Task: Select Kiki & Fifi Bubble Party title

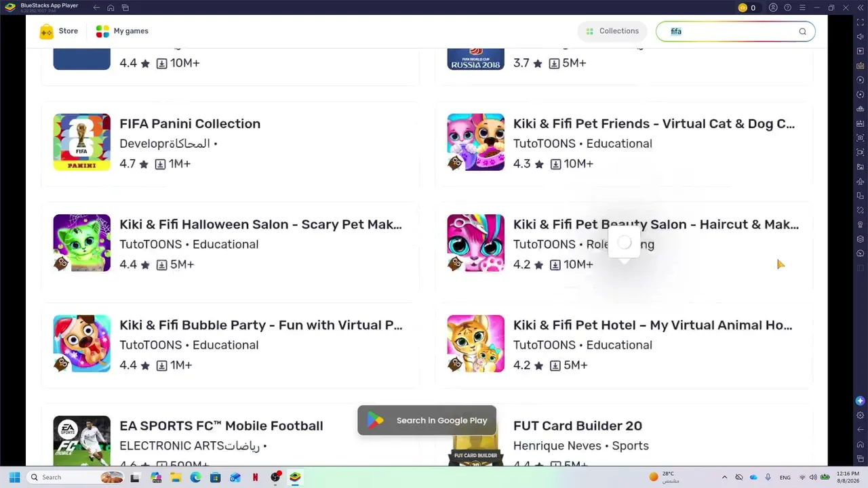Action: click(260, 325)
